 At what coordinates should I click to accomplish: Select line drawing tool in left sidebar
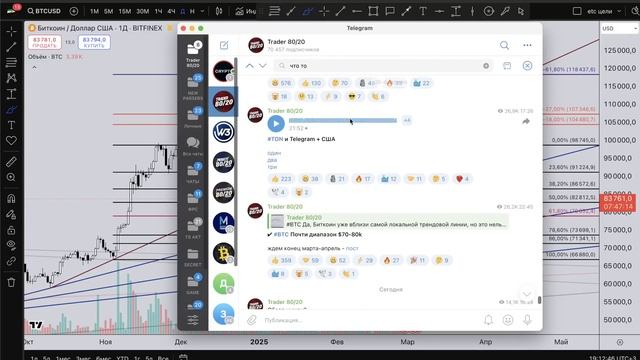(11, 47)
